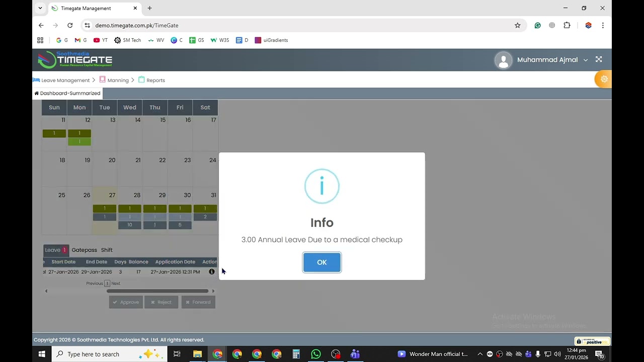Screen dimensions: 644x362
Task: Open the tab search dropdown arrow
Action: tap(40, 8)
